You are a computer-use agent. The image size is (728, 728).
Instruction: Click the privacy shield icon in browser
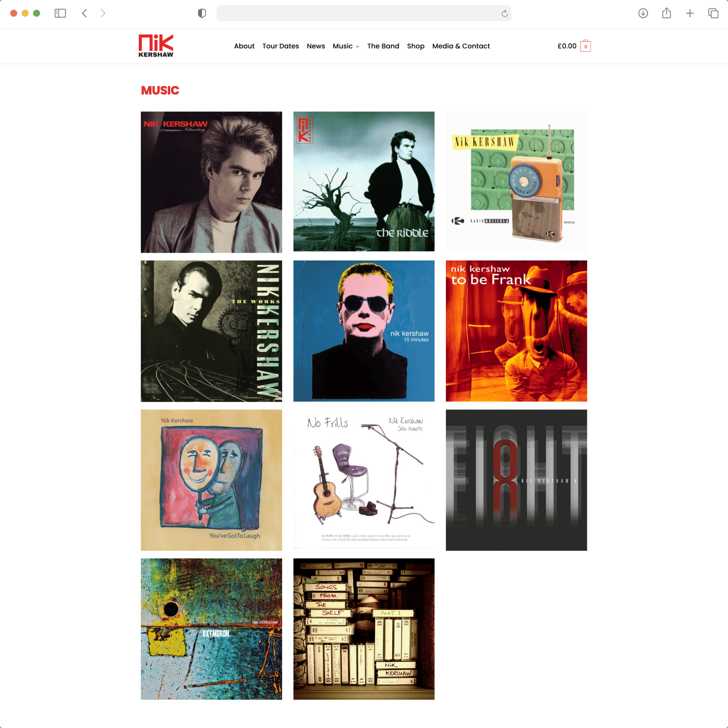[201, 13]
